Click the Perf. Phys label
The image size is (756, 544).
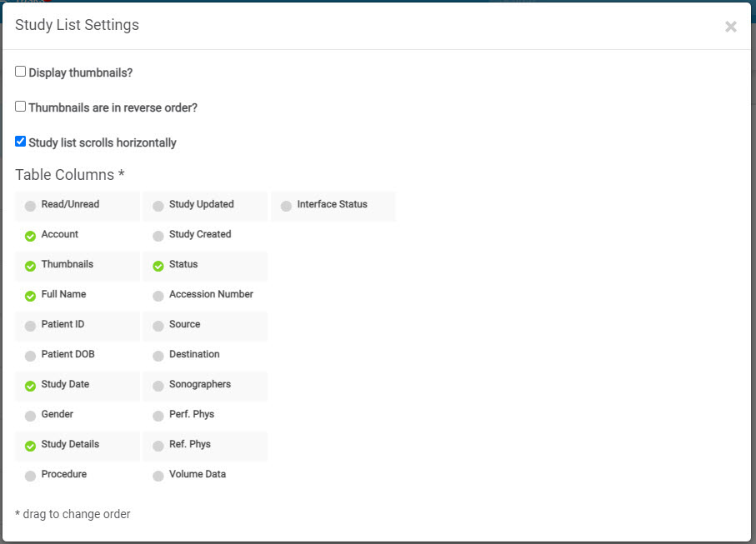192,414
